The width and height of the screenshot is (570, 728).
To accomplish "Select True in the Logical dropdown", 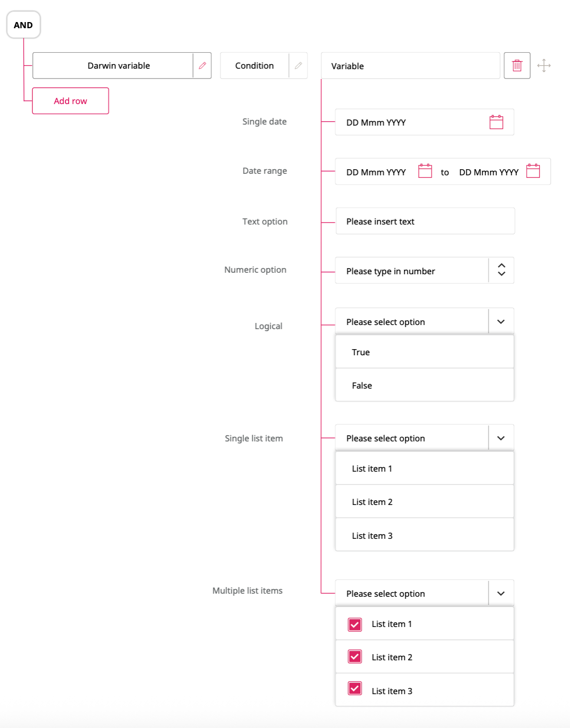I will [424, 352].
